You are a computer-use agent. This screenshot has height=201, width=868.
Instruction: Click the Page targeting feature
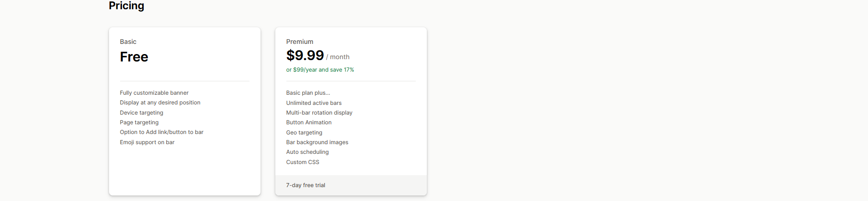tap(139, 122)
